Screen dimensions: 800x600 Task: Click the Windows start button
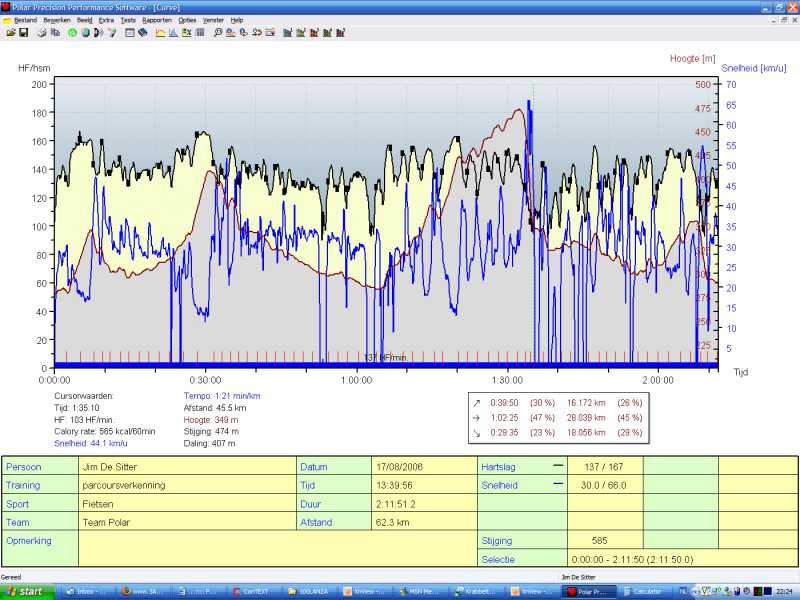tap(27, 592)
